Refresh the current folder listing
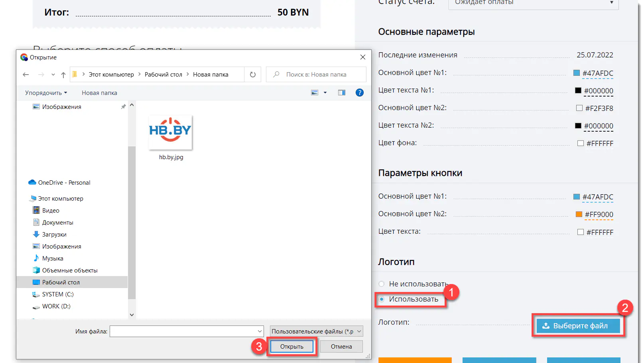 252,75
